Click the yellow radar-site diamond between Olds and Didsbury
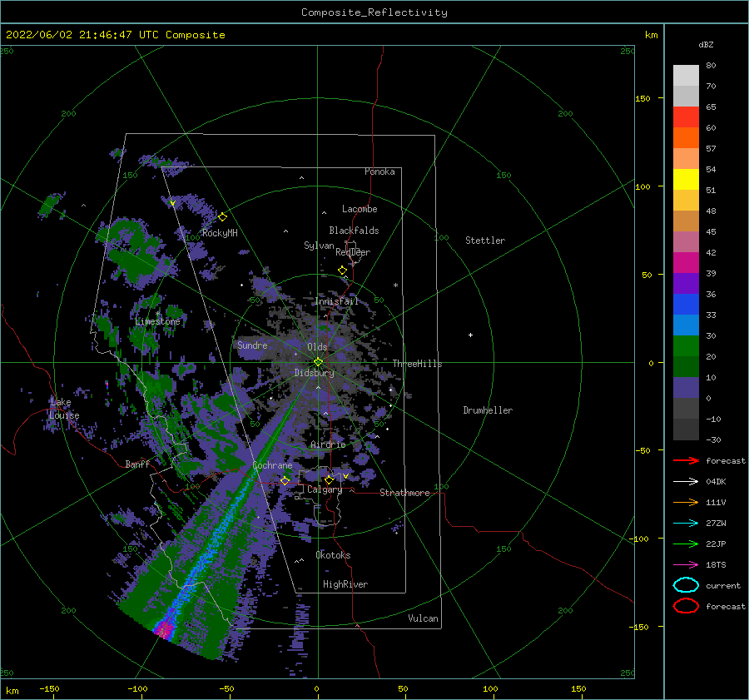The image size is (749, 700). [x=318, y=362]
